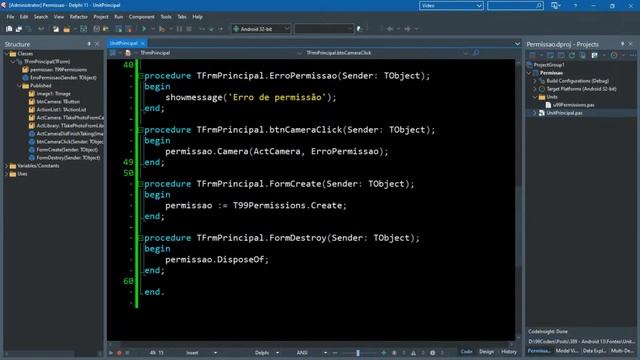Collapse the Classes node in Structure
640x360 pixels.
[x=6, y=53]
